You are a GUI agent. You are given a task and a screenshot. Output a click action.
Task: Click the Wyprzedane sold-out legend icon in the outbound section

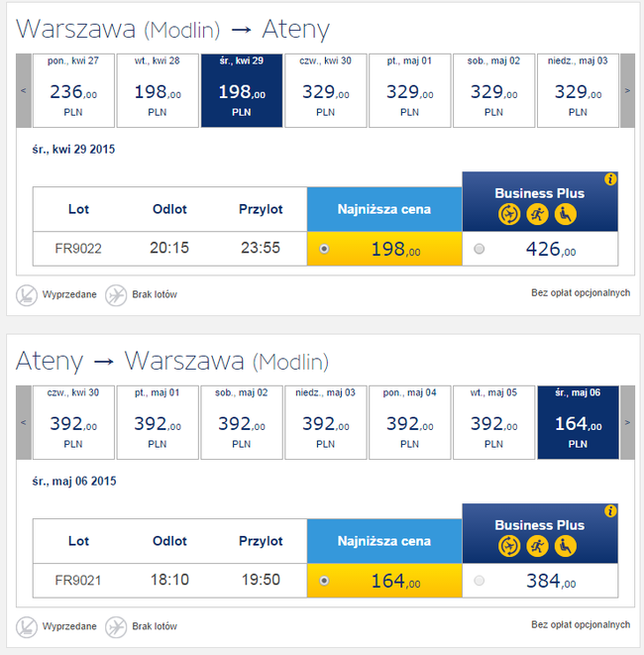27,294
